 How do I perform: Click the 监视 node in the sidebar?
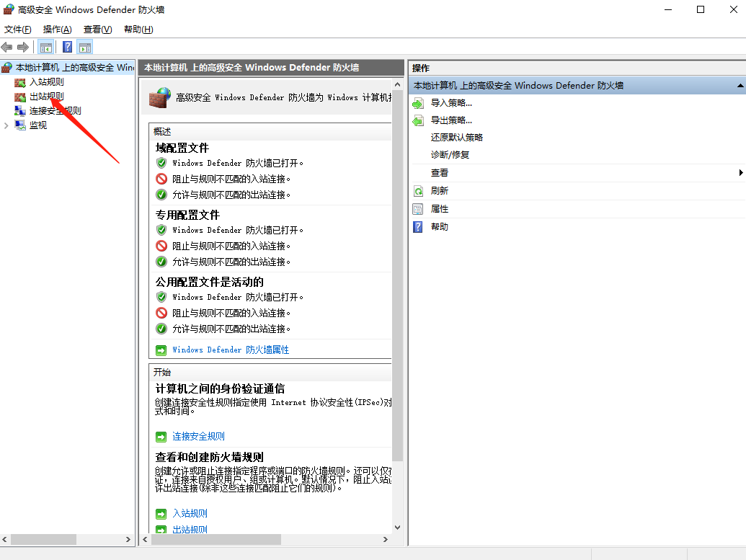click(36, 125)
